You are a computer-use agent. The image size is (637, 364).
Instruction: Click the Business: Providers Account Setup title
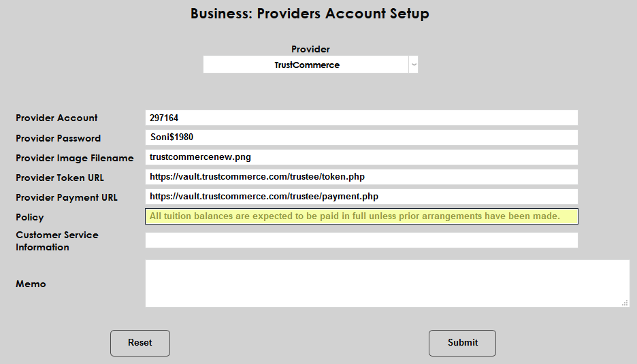pyautogui.click(x=310, y=14)
